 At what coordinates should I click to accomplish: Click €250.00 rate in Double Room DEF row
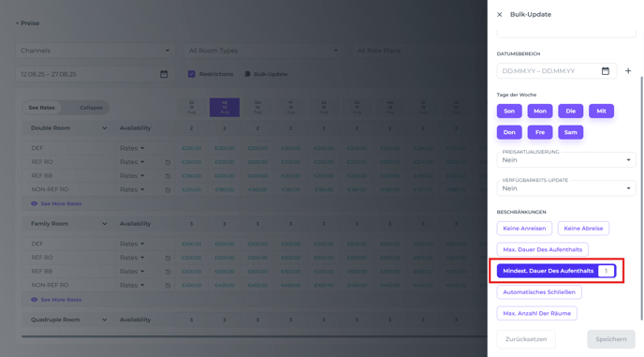(x=191, y=148)
